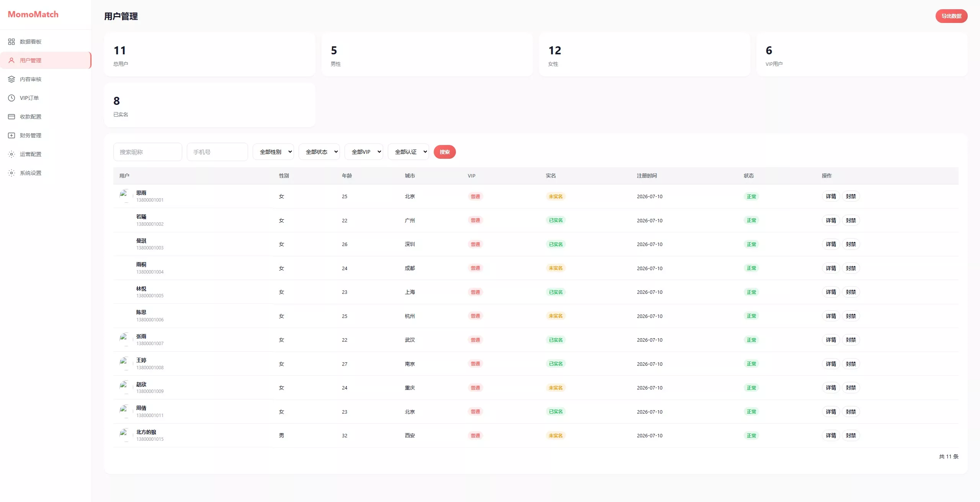The width and height of the screenshot is (980, 502).
Task: Click the 普通 VIP badge for 曼琪
Action: click(x=475, y=244)
